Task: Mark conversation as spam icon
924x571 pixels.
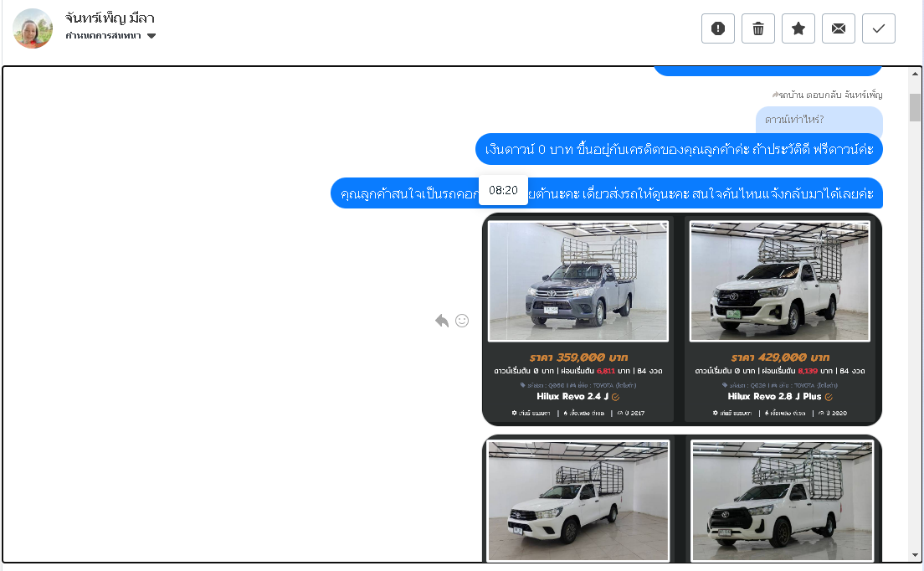Action: 718,28
